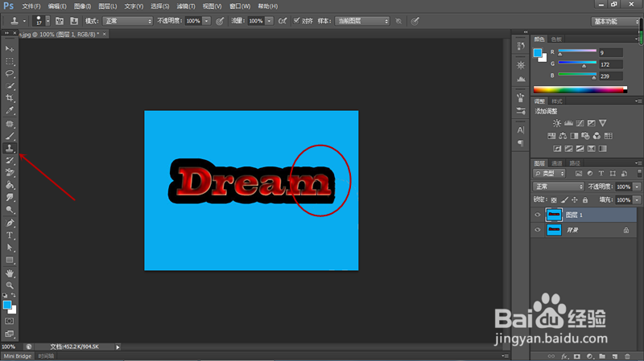Select the Rectangle shape tool
This screenshot has width=644, height=361.
point(10,260)
